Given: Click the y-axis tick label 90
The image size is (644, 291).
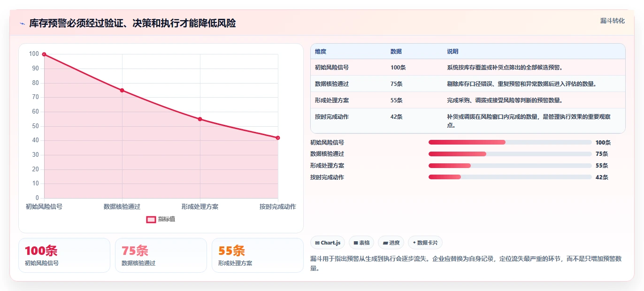Looking at the screenshot, I should 35,69.
